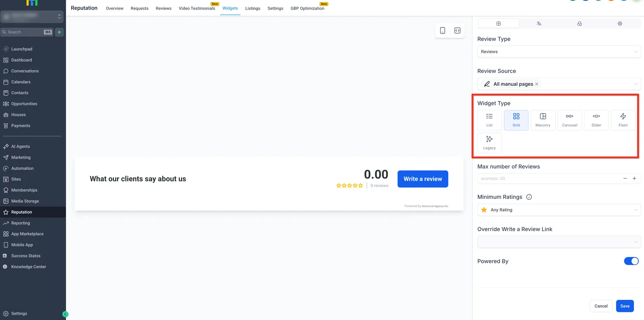This screenshot has width=644, height=320.
Task: Open the translation language tab
Action: [x=539, y=24]
